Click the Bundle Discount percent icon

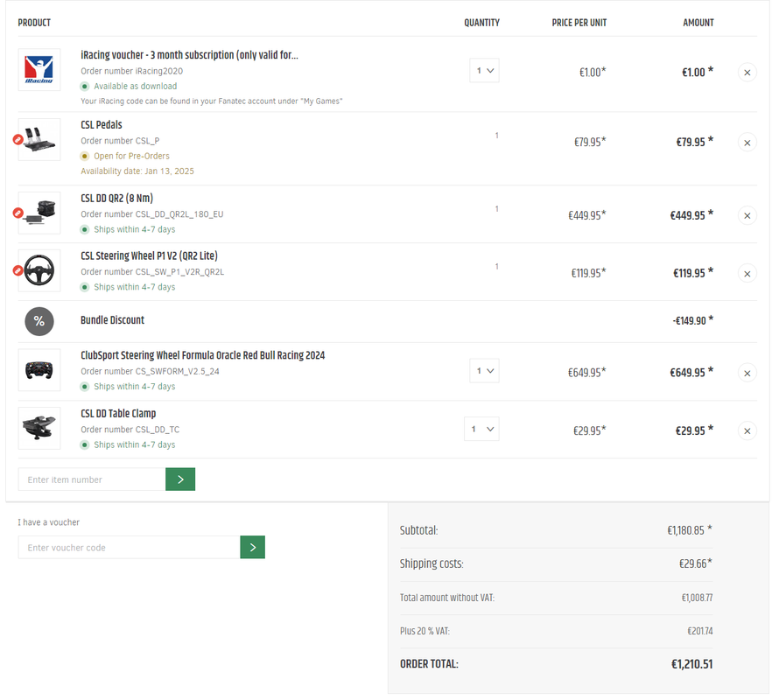39,321
